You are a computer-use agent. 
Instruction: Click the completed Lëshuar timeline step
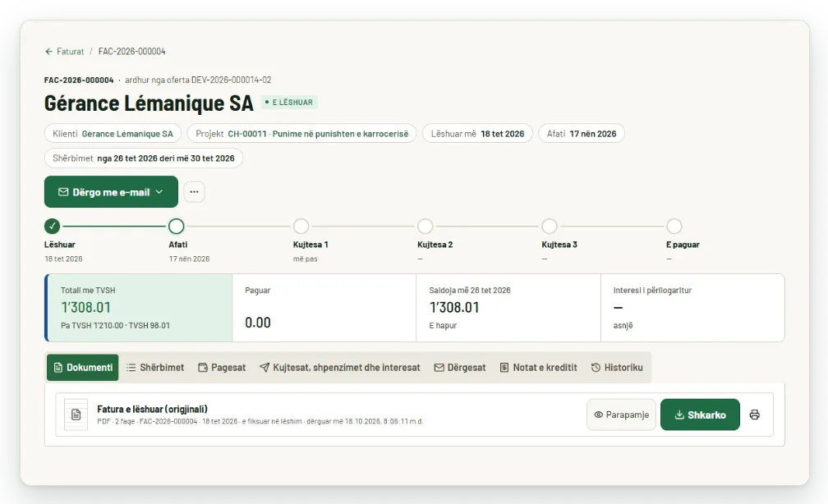pyautogui.click(x=52, y=227)
